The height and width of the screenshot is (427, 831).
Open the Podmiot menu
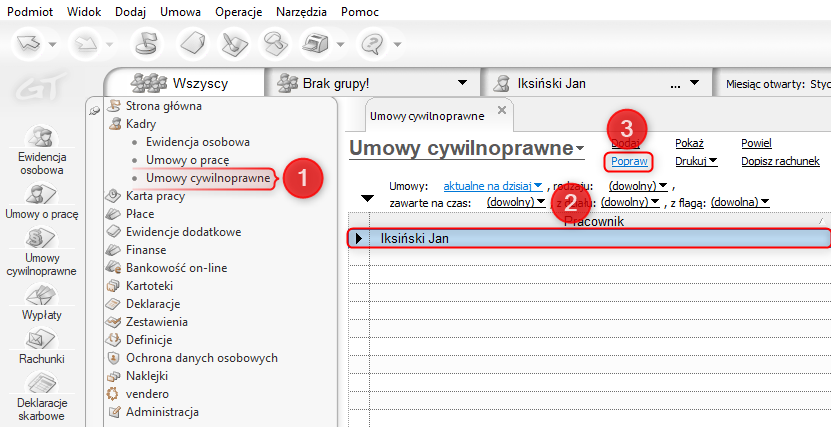[x=30, y=12]
